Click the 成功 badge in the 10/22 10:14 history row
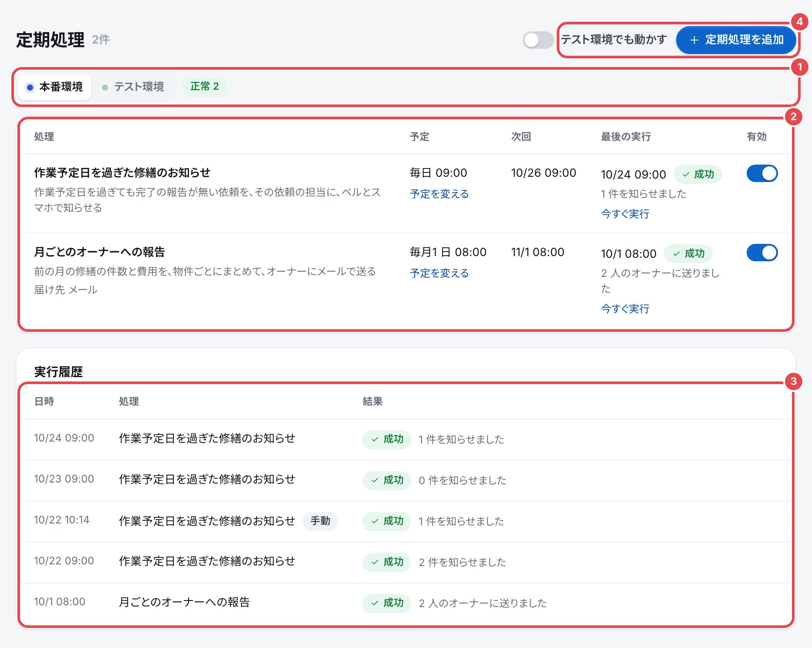This screenshot has width=812, height=648. [387, 521]
